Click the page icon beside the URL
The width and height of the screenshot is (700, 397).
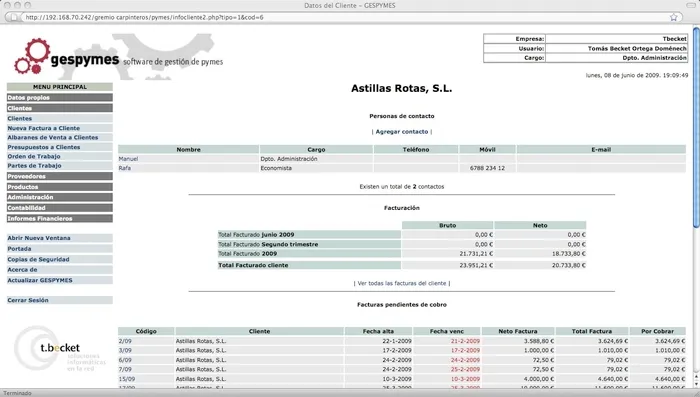14,17
